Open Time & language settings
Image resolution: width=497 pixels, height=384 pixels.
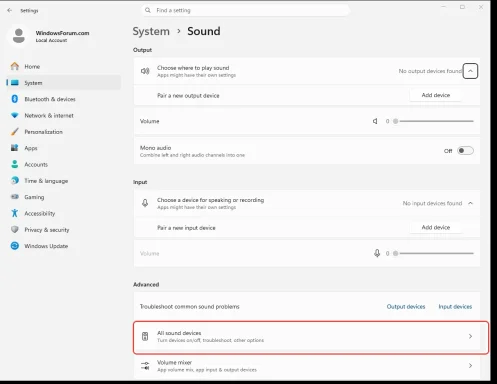click(63, 181)
